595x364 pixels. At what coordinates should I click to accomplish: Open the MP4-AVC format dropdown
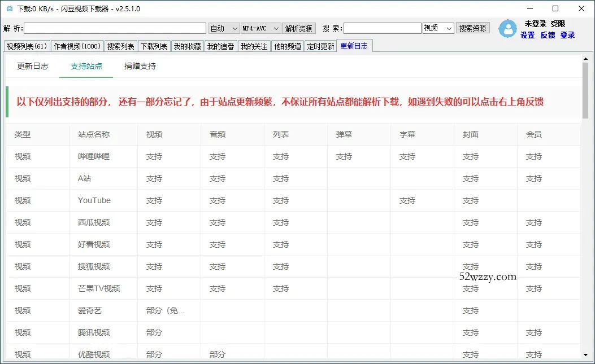260,28
